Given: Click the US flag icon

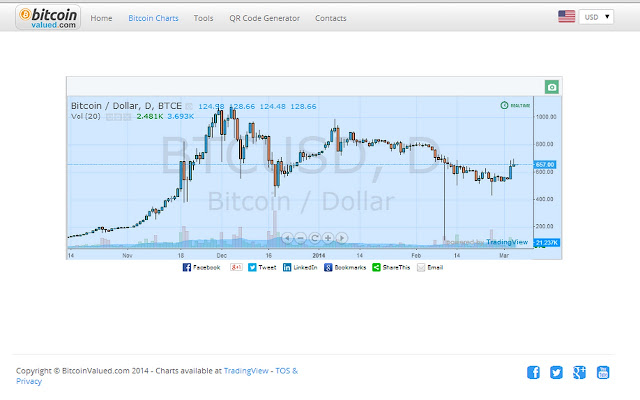Looking at the screenshot, I should (567, 17).
